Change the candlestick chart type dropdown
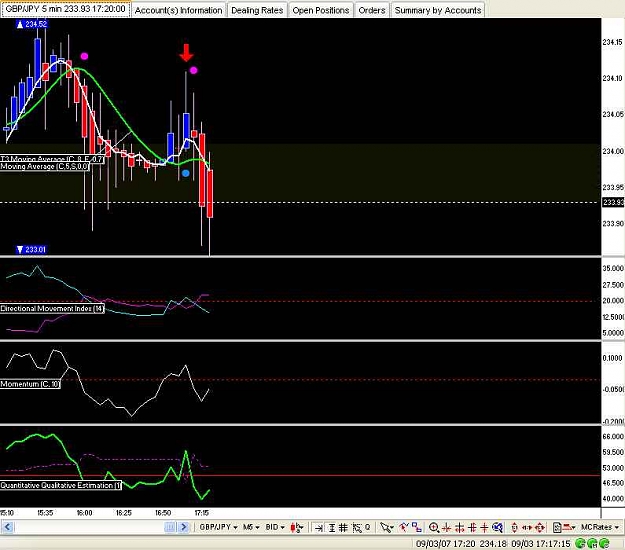Image resolution: width=625 pixels, height=550 pixels. (x=297, y=527)
